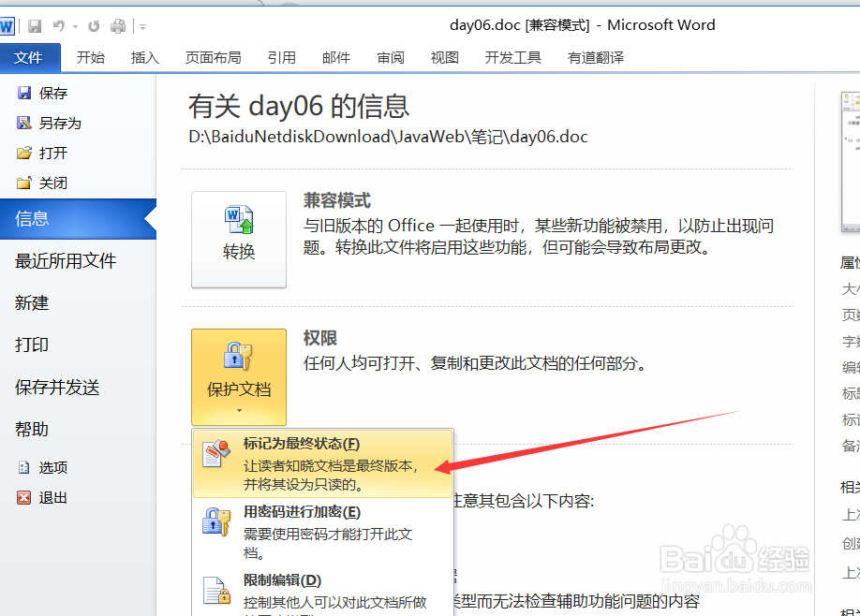Viewport: 860px width, 616px height.
Task: Click the 转换 compatibility convert button
Action: pyautogui.click(x=239, y=240)
